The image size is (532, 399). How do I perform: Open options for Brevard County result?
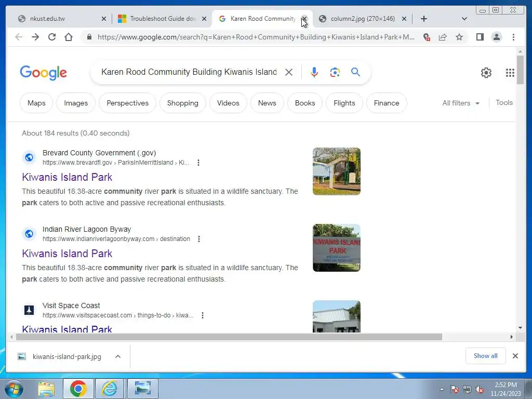point(198,163)
